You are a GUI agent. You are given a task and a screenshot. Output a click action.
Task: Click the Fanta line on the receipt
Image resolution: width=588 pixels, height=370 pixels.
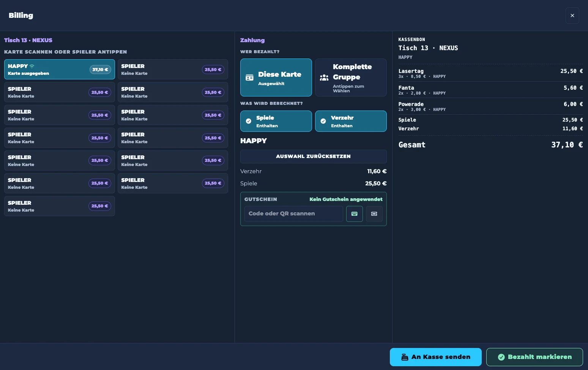490,90
